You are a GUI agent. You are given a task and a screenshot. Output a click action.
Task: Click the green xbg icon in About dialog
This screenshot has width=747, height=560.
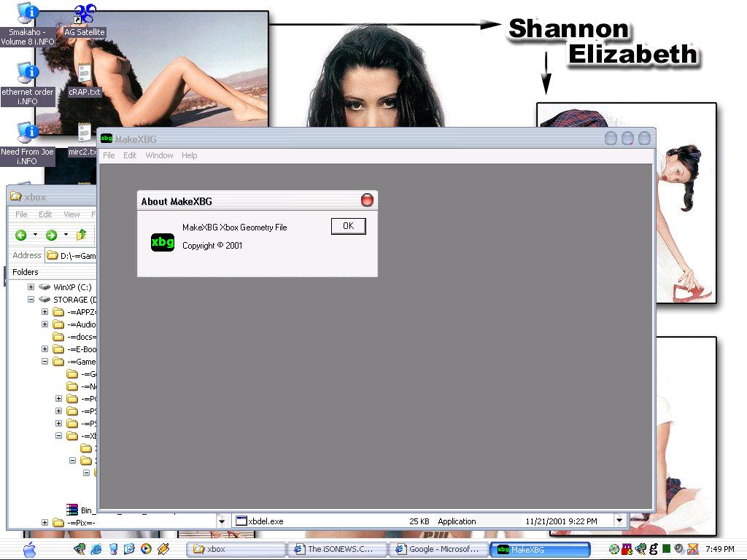163,242
